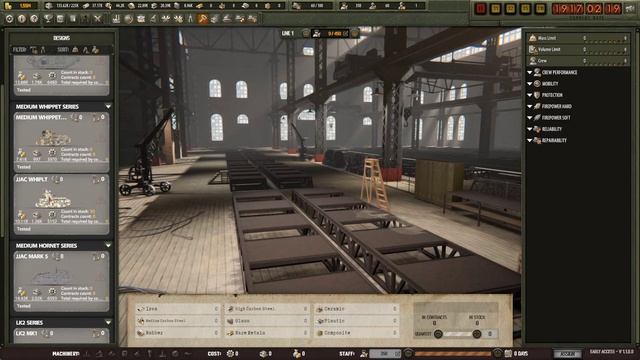Click the trophy icon in top toolbar

48,19
